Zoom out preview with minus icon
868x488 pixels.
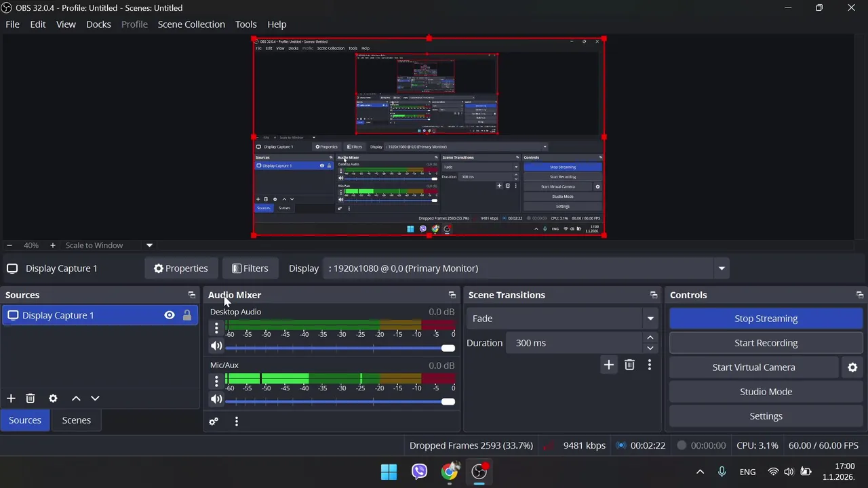coord(9,245)
